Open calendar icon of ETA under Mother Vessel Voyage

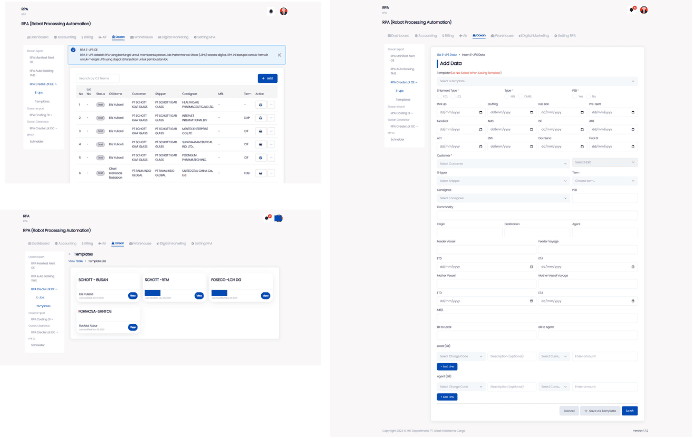point(633,301)
